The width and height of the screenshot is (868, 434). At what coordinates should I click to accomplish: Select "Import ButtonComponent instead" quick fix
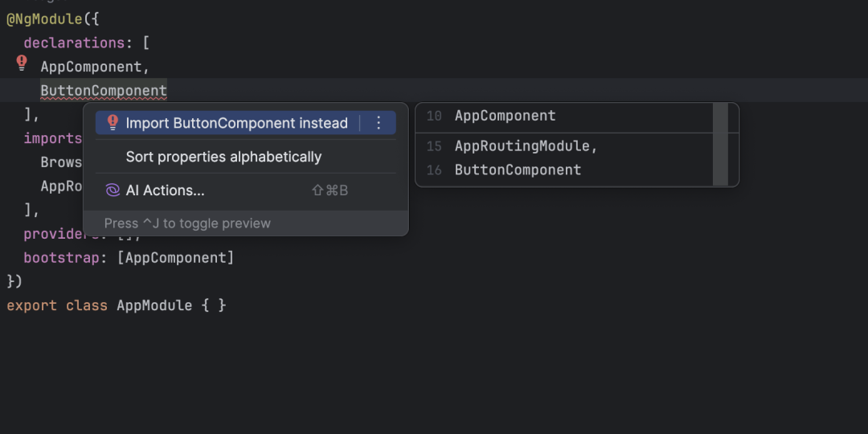pos(236,123)
